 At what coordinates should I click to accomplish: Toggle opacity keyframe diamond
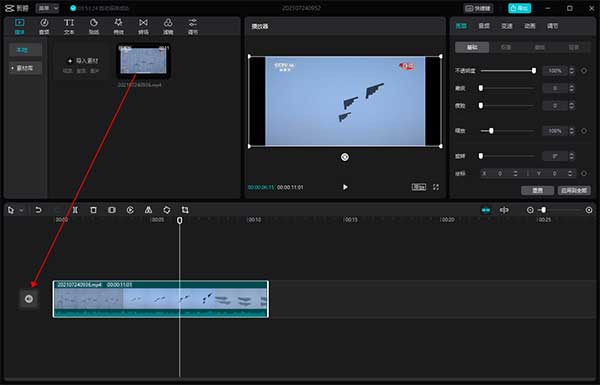(584, 71)
